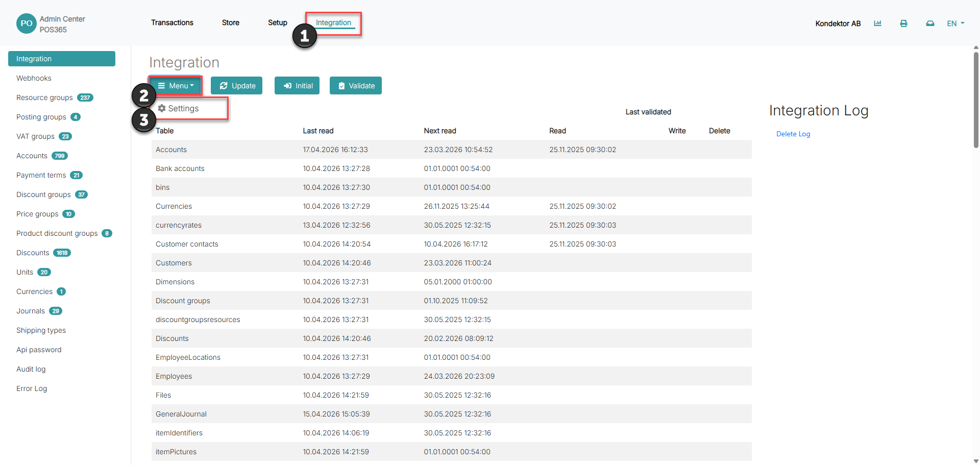The width and height of the screenshot is (980, 465).
Task: Click the Delete Log link
Action: tap(793, 134)
